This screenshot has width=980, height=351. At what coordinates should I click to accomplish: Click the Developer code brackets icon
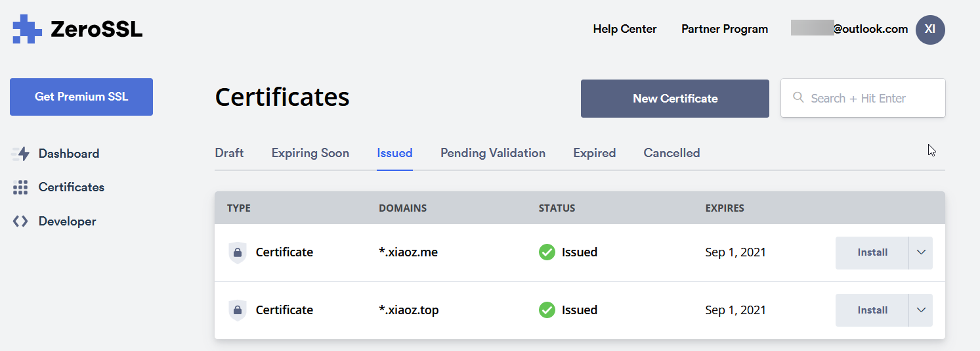pos(20,222)
